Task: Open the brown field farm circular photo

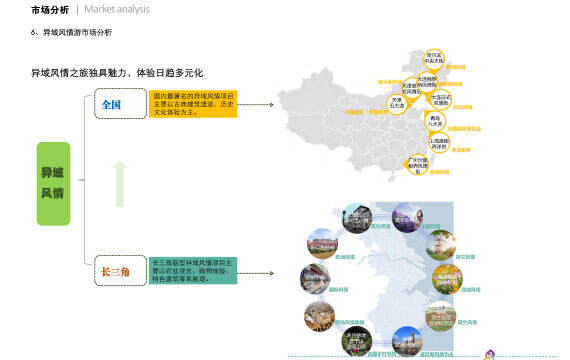Action: [x=441, y=317]
